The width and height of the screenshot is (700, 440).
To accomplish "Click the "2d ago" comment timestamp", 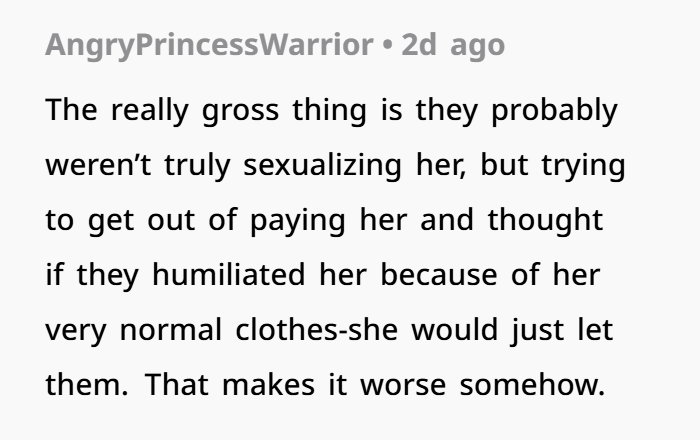I will pos(453,46).
